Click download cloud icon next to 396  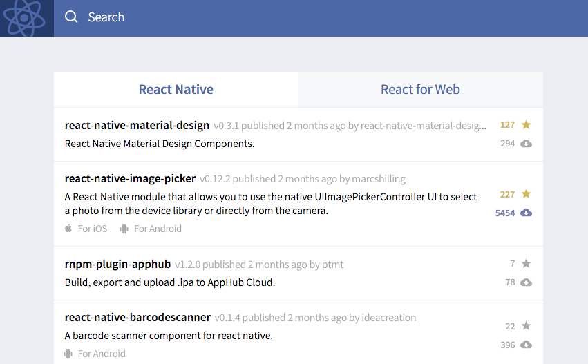(x=526, y=345)
